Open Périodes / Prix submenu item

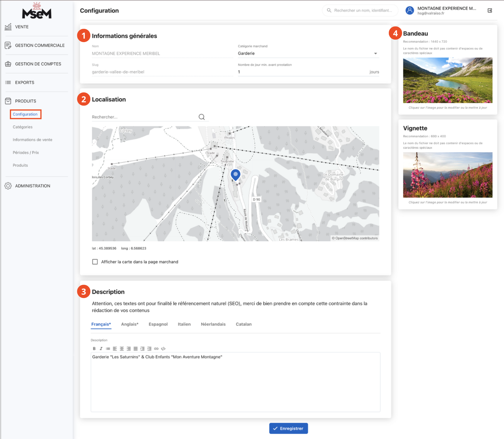[x=26, y=152]
